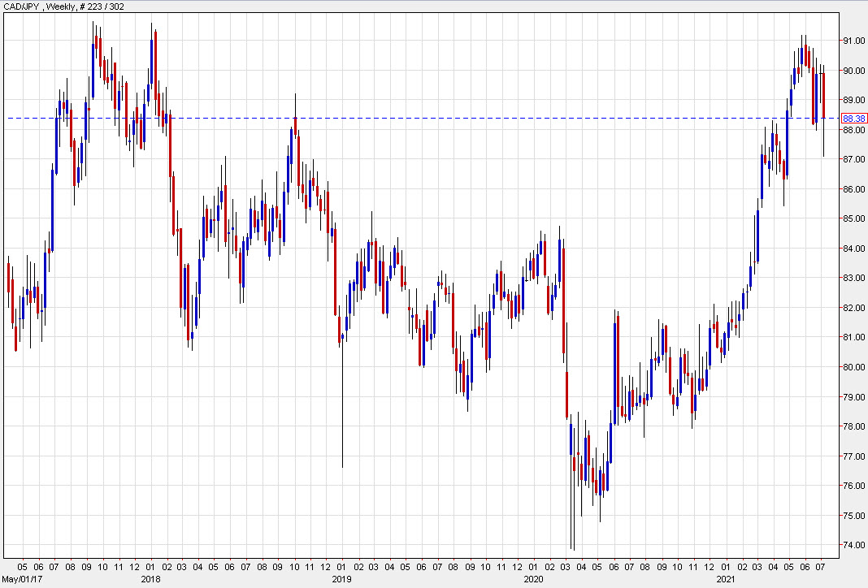868x588 pixels.
Task: Select the 2021 year label on time axis
Action: click(x=726, y=579)
